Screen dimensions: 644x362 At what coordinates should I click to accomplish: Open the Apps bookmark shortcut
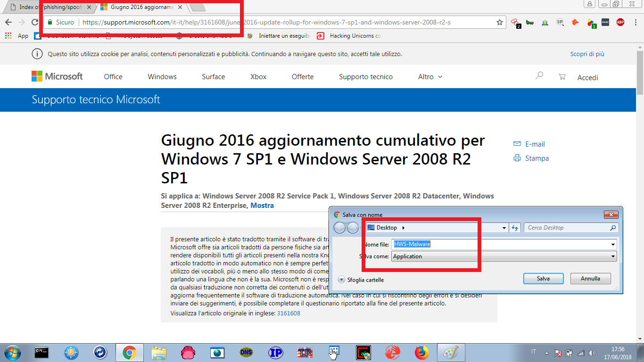point(17,36)
